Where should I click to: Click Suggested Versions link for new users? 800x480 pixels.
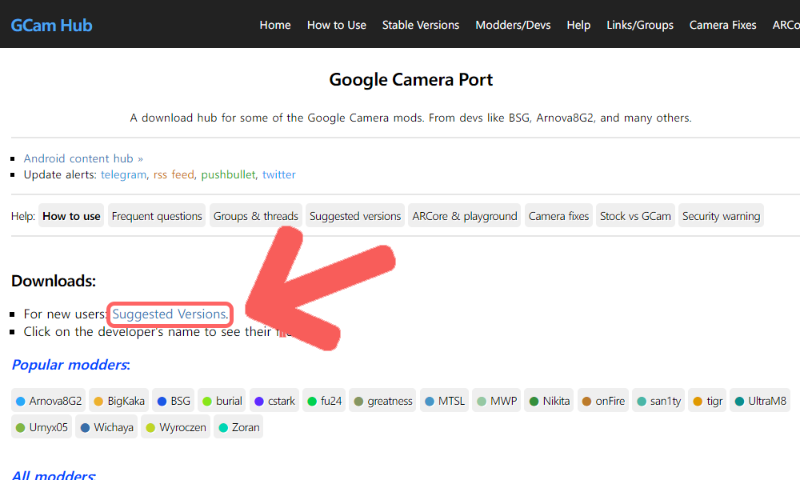(x=170, y=314)
